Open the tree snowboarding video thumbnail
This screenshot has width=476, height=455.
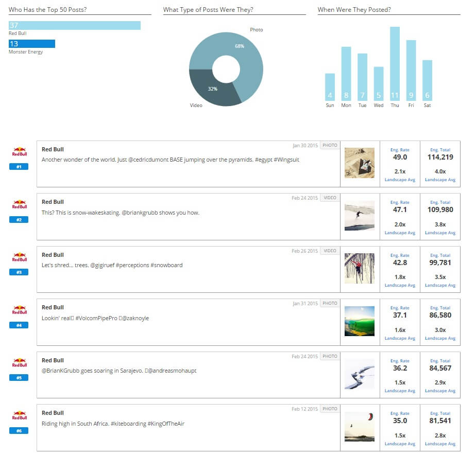[360, 269]
